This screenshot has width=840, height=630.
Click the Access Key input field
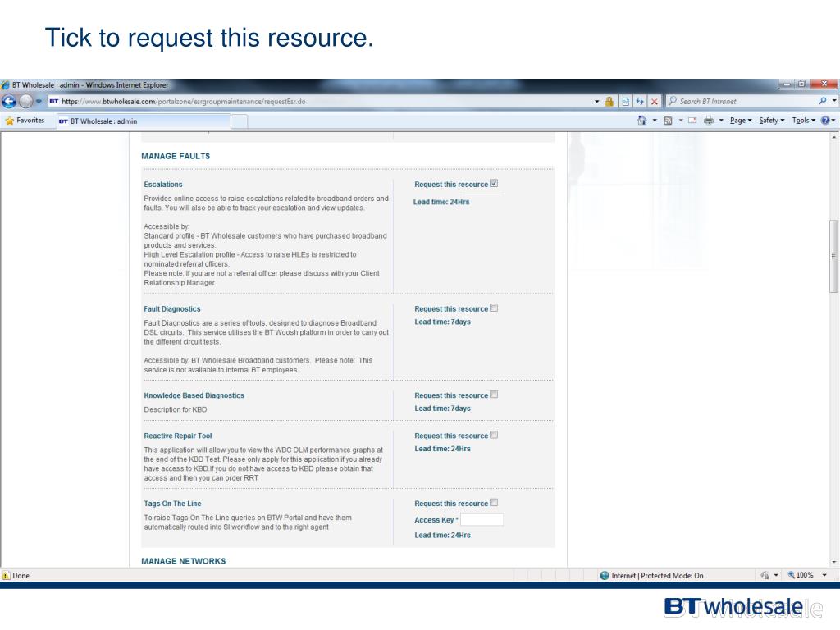(x=482, y=519)
